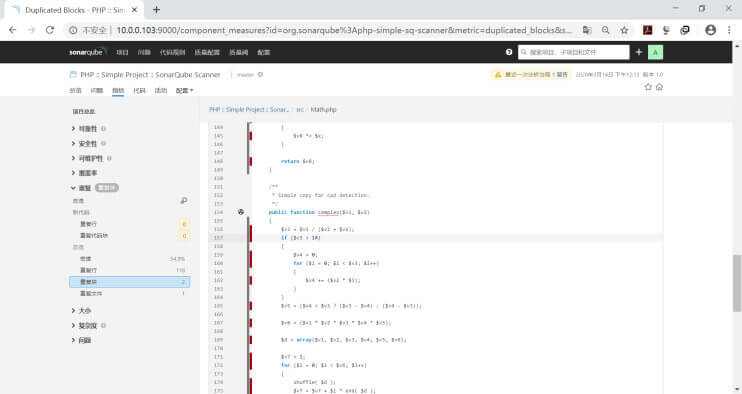Click the red duplication marker on line 157
742x394 pixels.
coord(250,237)
